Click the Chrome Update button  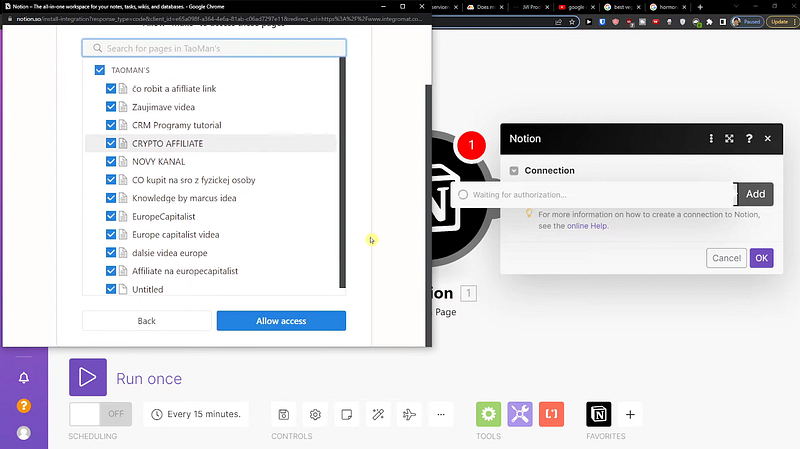coord(780,22)
